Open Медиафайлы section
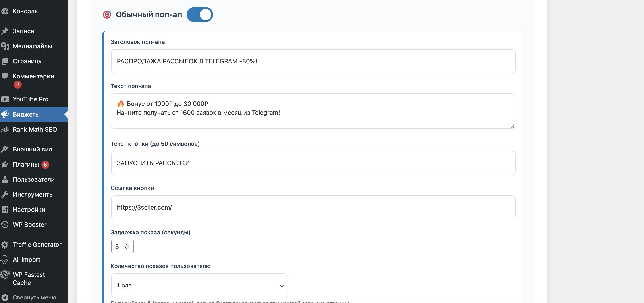This screenshot has width=644, height=303. point(34,46)
